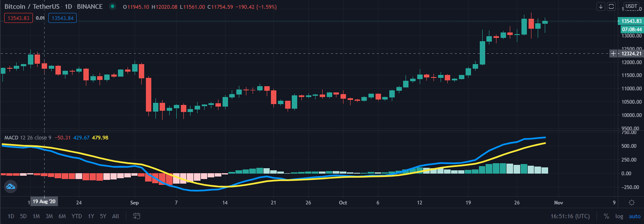
Task: Click the 19 Aug '20 date marker
Action: coord(44,202)
